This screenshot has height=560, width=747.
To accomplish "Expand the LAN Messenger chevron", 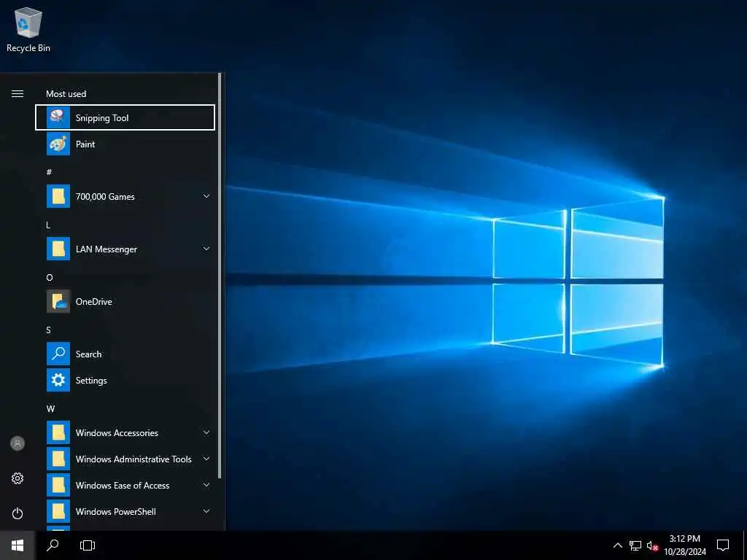I will (x=206, y=249).
